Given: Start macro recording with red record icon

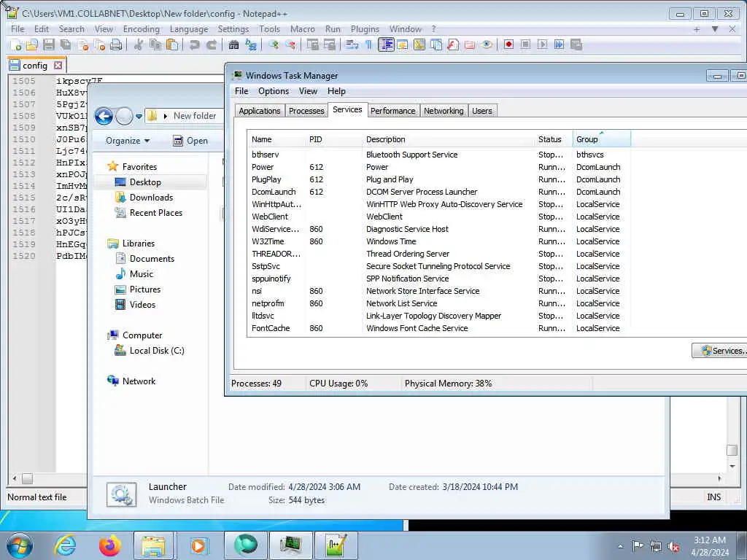Looking at the screenshot, I should [x=508, y=44].
